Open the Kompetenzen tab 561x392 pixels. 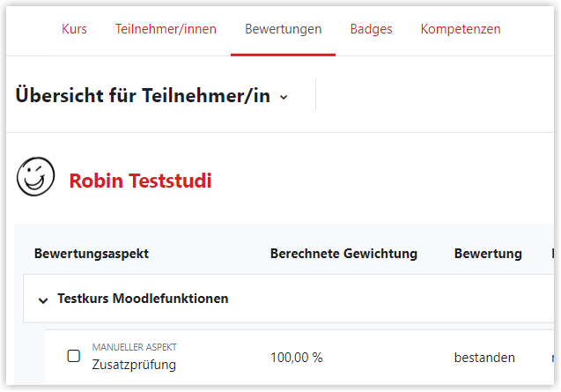[461, 29]
